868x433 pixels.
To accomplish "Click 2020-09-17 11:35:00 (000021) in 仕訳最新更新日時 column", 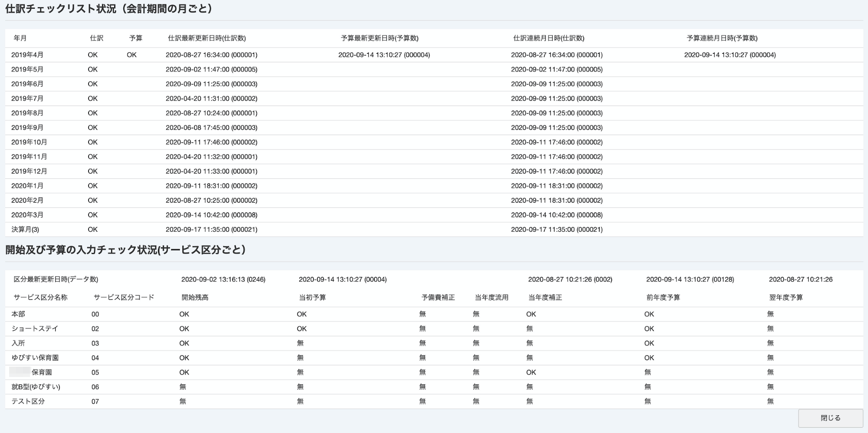I will [x=211, y=230].
